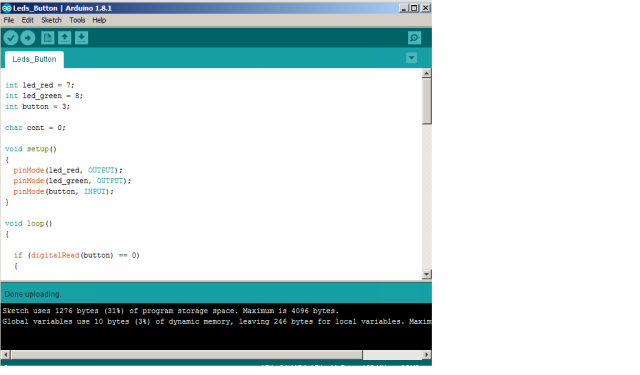Click the Arduino logo in the title bar
Image resolution: width=640 pixels, height=375 pixels.
click(7, 8)
